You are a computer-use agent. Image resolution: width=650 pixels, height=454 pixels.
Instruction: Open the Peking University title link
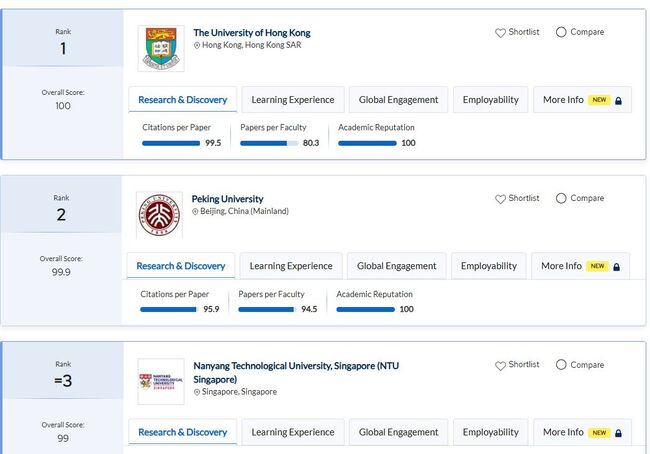tap(227, 199)
